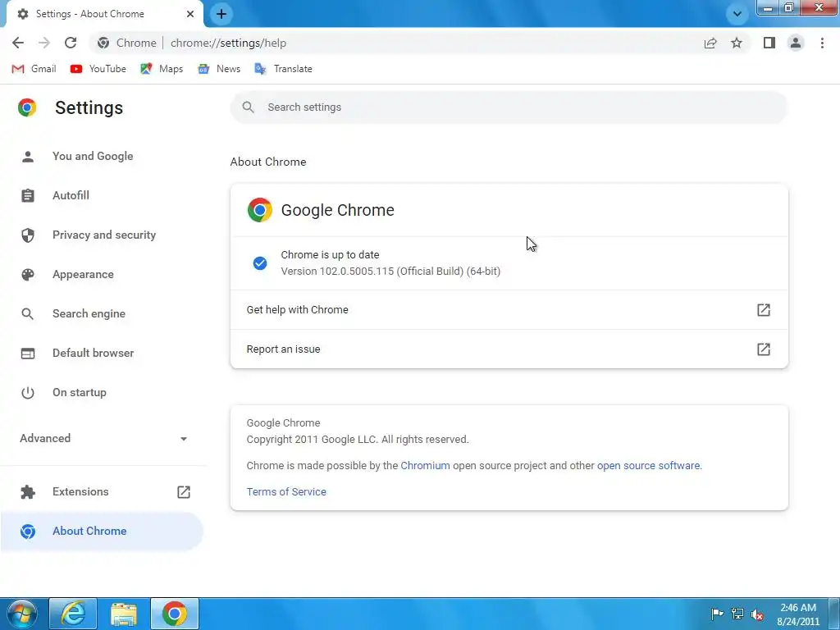Click the Chrome logo beside Settings heading
840x630 pixels.
(x=27, y=107)
